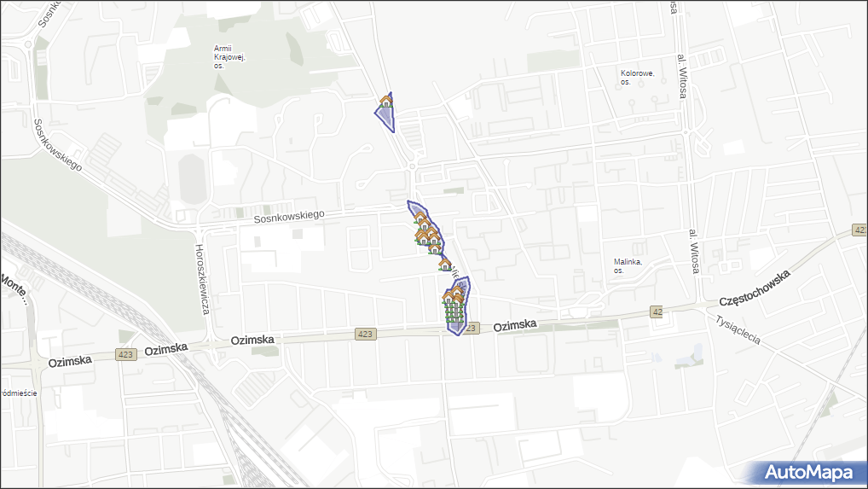Click the Tysiąclecia street label

[738, 330]
